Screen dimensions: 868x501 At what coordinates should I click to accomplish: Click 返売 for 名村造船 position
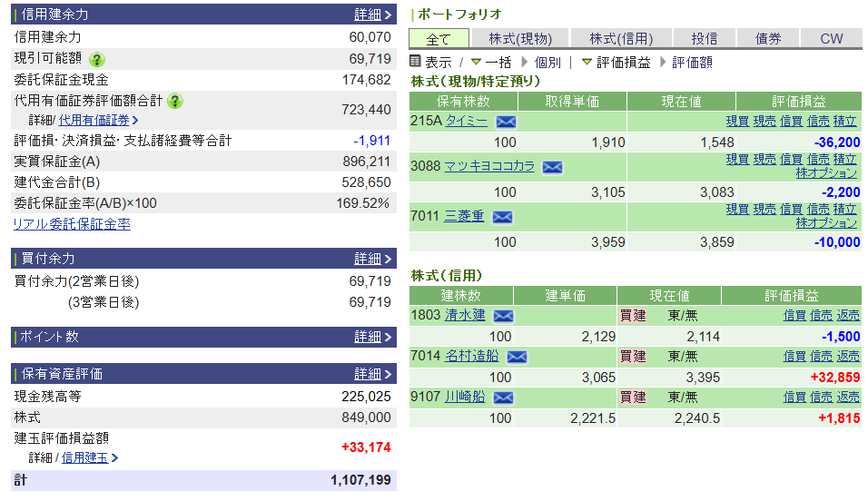[x=848, y=357]
